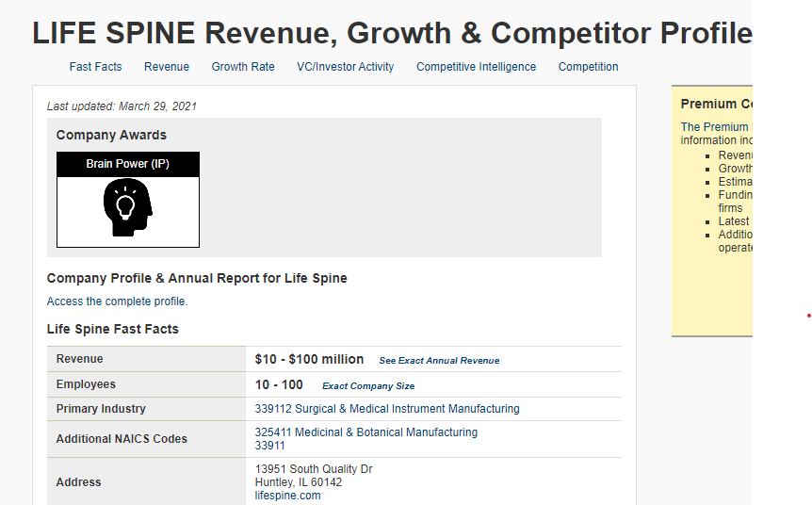This screenshot has height=505, width=812.
Task: Go to the Growth Rate section
Action: pos(243,67)
